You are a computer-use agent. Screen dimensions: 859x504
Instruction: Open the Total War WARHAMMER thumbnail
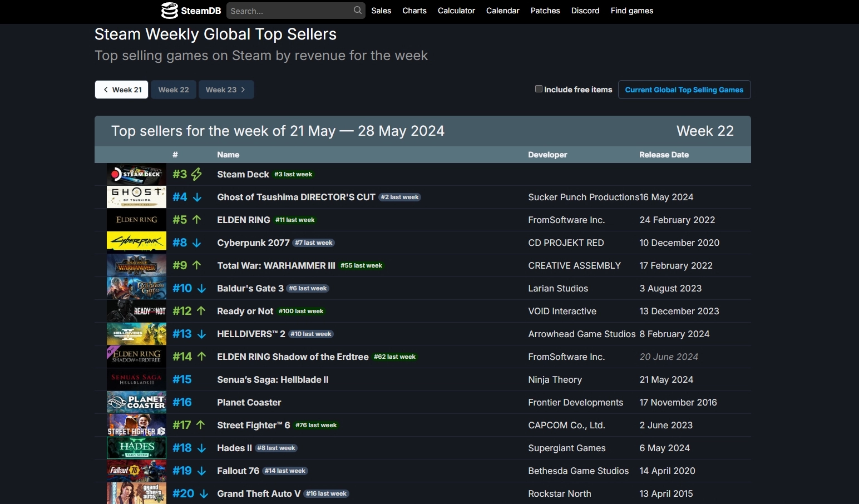(136, 265)
